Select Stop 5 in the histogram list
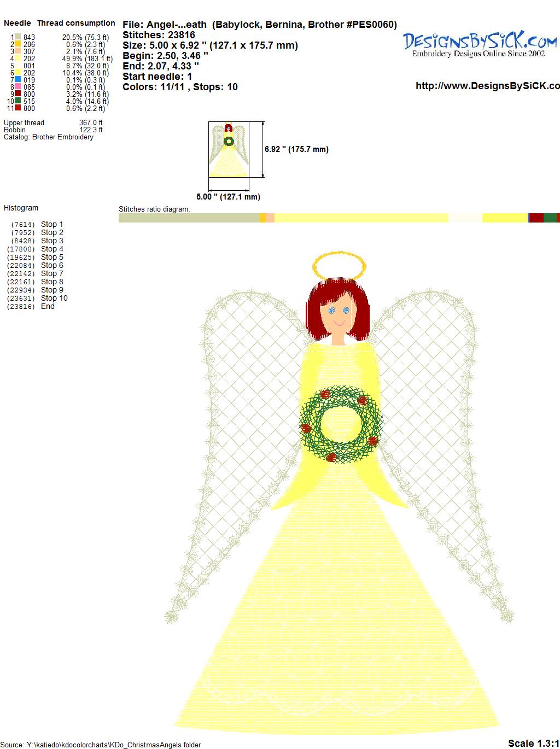This screenshot has width=560, height=749. click(52, 257)
